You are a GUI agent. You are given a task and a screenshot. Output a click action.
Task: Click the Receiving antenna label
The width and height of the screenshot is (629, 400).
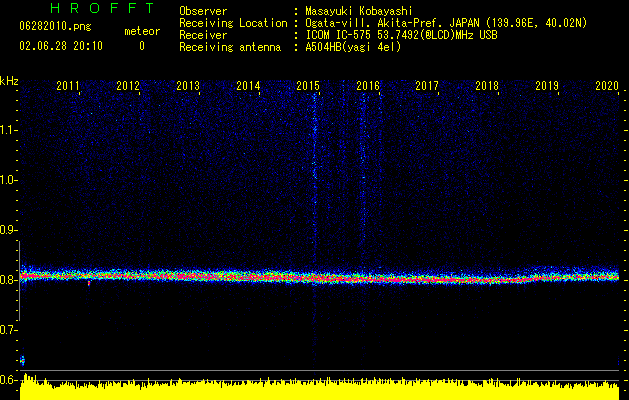coord(230,47)
